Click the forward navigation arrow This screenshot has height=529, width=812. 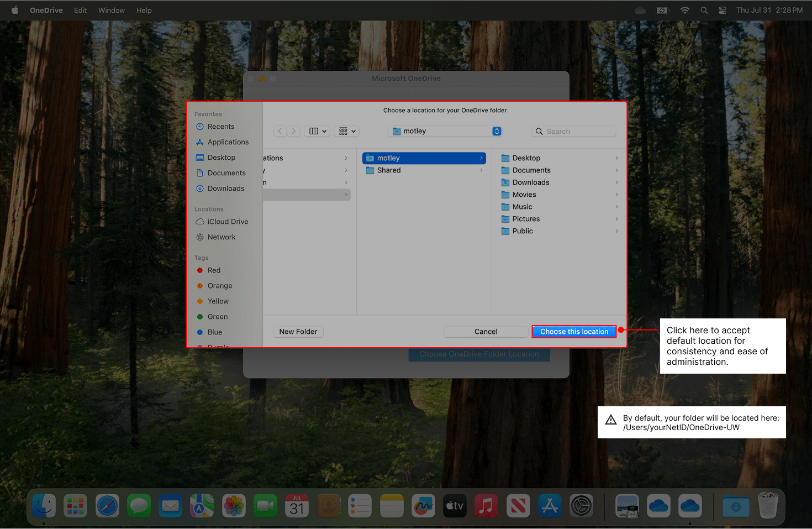(x=294, y=131)
